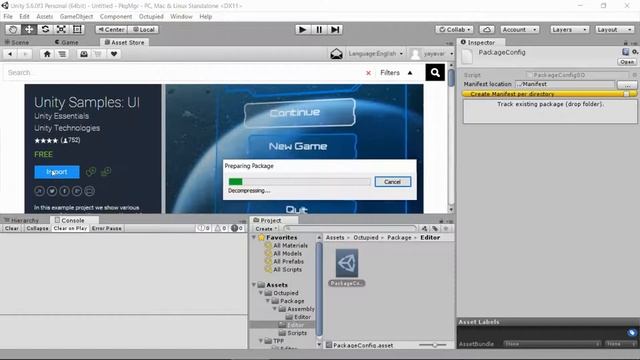Open Inspector settings gear menu
Screen dimensions: 640x360
(635, 52)
